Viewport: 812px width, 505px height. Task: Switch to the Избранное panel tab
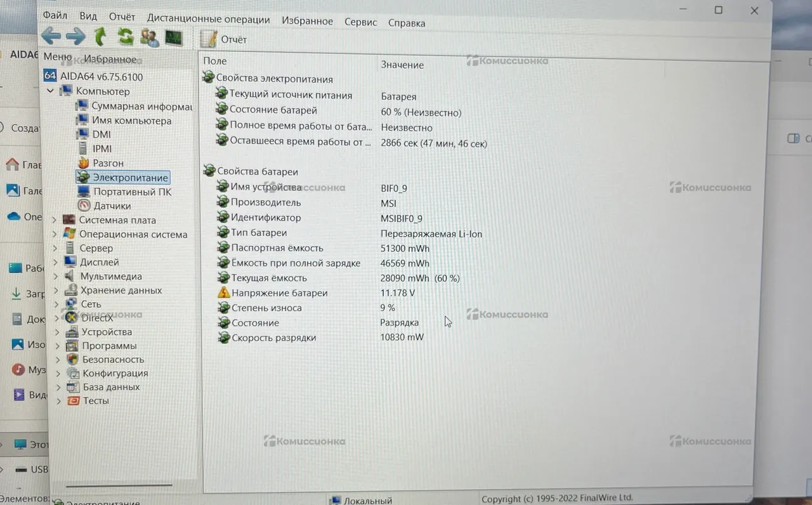(110, 58)
